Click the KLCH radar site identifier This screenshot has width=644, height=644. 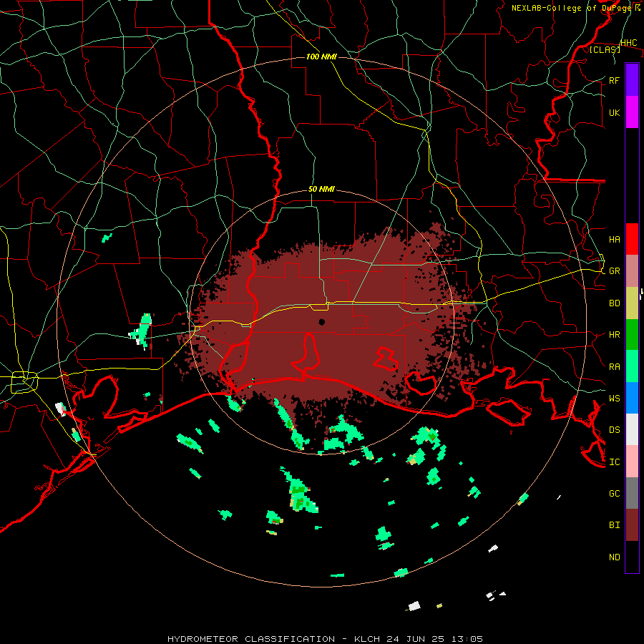(367, 639)
